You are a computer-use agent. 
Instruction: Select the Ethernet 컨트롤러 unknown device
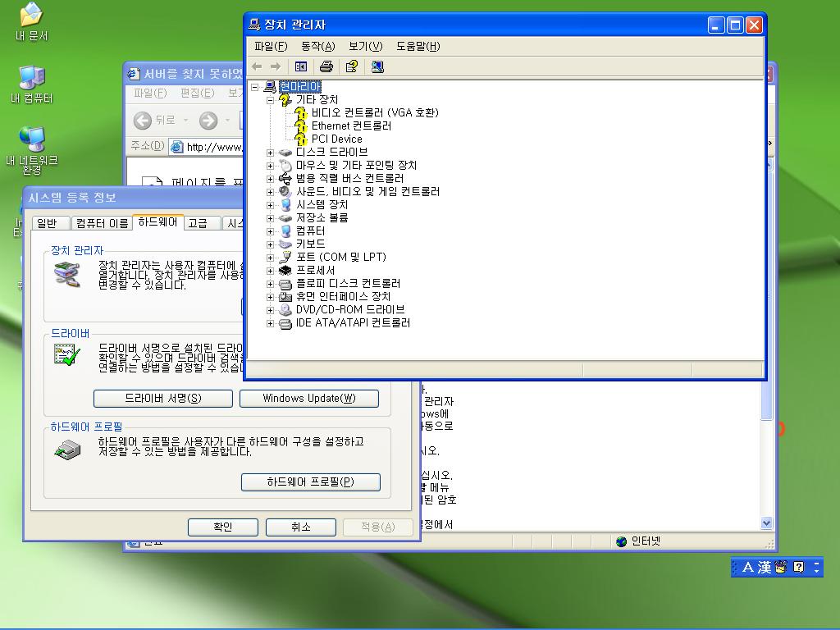(350, 126)
